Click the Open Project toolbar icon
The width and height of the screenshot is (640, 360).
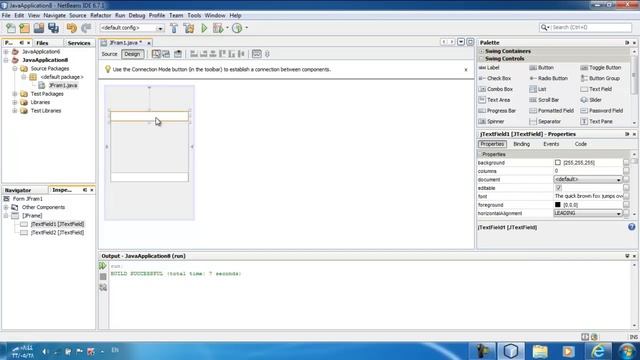point(39,28)
